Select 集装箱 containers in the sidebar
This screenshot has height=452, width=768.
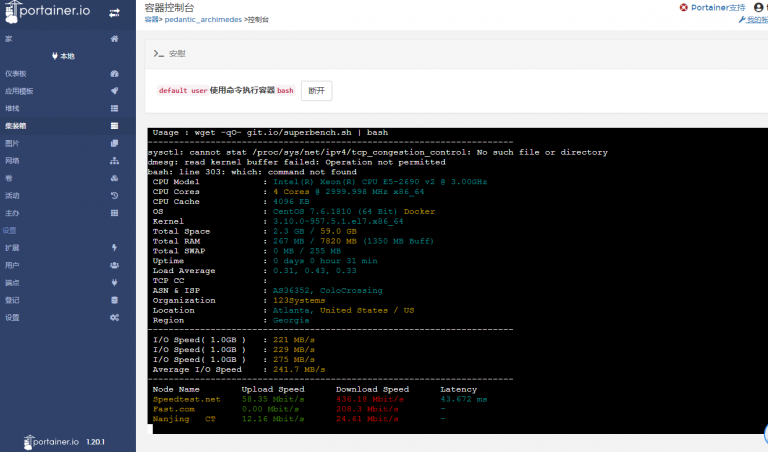pyautogui.click(x=115, y=126)
